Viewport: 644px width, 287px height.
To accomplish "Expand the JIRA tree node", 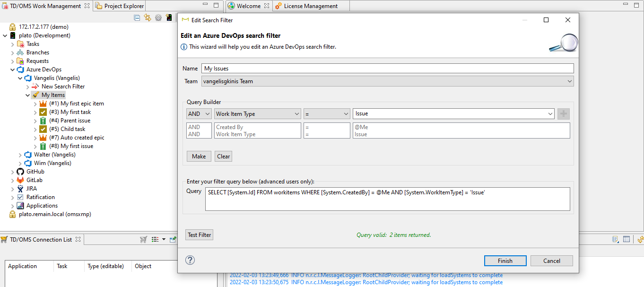I will click(13, 189).
